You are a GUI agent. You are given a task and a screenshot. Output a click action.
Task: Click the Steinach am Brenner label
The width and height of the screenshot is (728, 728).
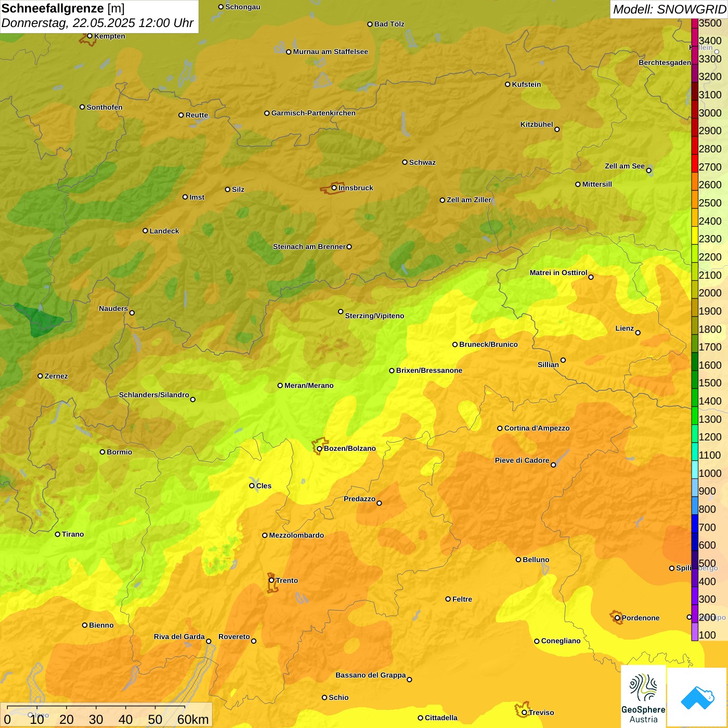(309, 246)
